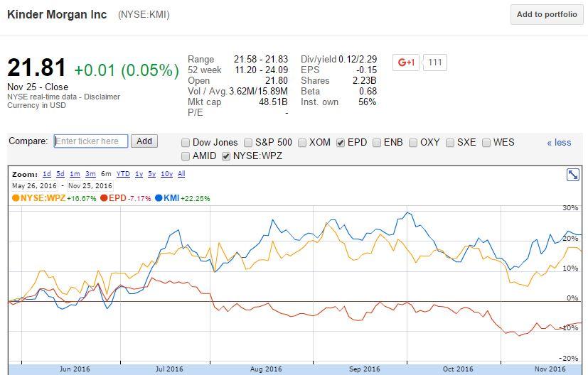Click the 52 week range value
The width and height of the screenshot is (588, 375).
click(x=262, y=70)
